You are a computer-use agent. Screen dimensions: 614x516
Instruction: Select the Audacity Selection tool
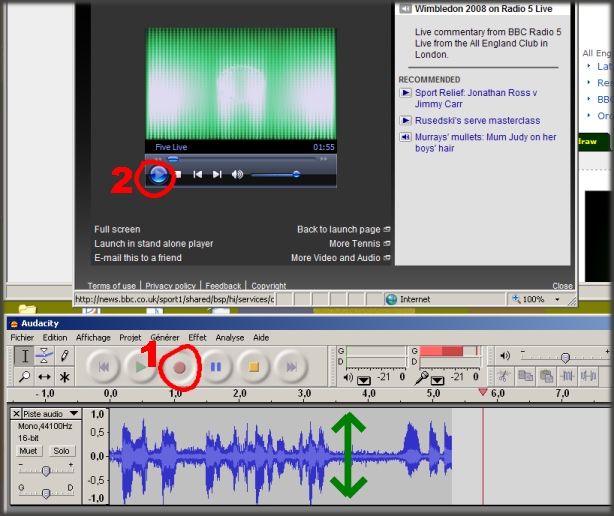point(24,356)
